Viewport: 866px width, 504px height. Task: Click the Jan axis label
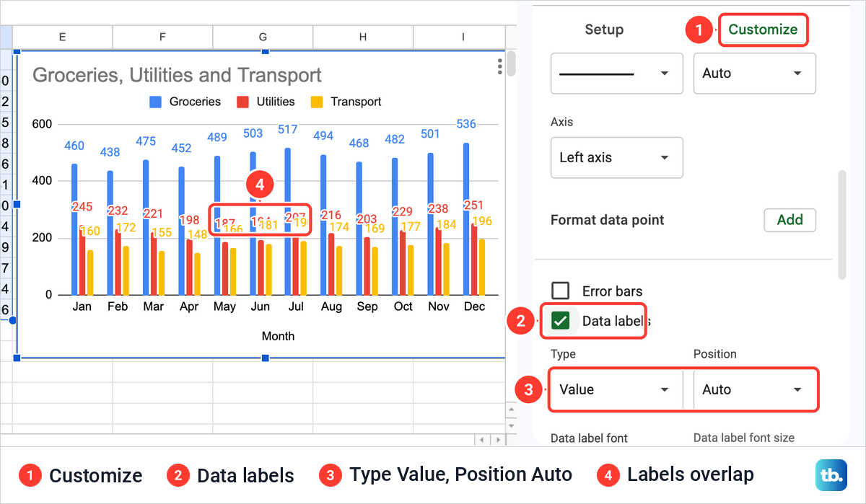click(x=82, y=306)
